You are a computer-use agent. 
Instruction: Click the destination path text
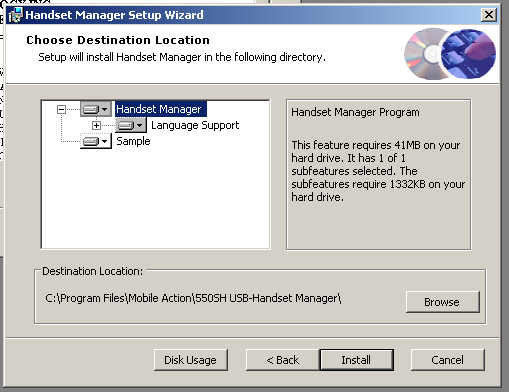tap(193, 298)
